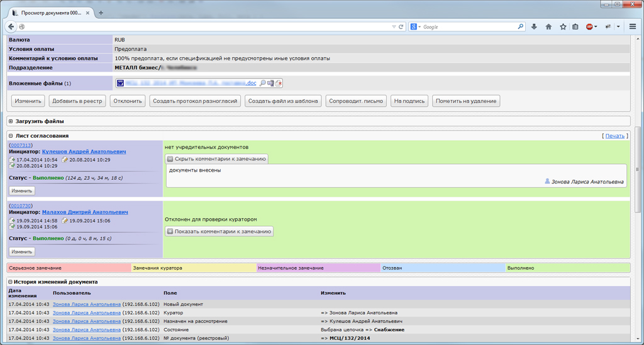Image resolution: width=644 pixels, height=345 pixels.
Task: Open Кулешов Андрей Анатольевич initiator link
Action: [x=84, y=152]
